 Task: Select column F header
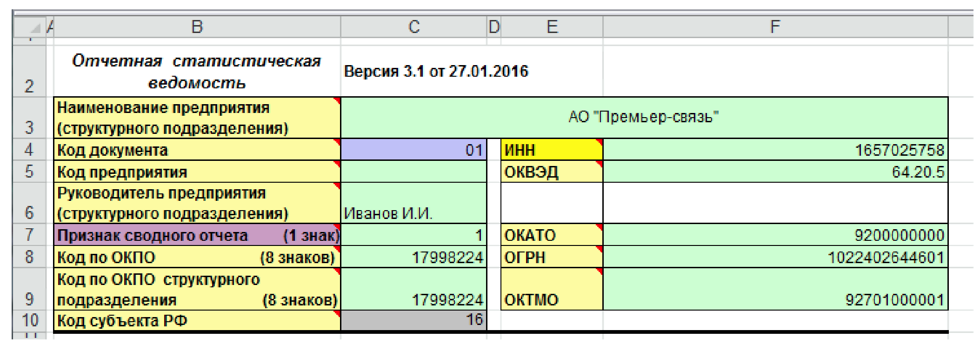click(775, 27)
